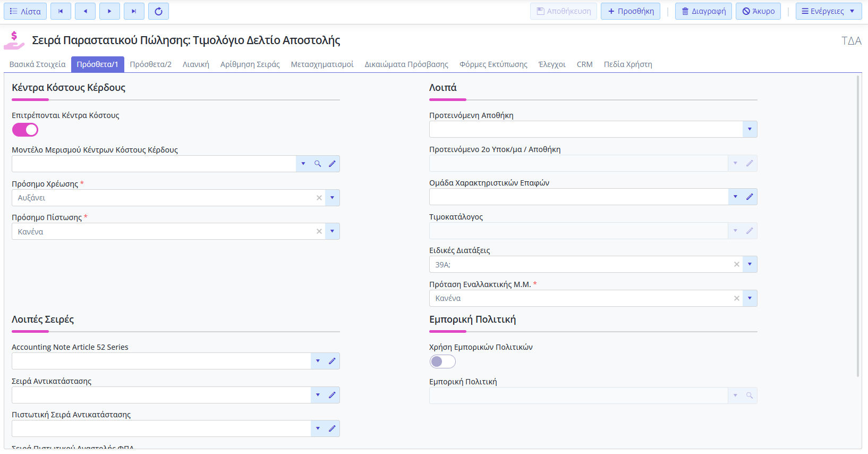Switch to the Βασικά Στοιχεία tab

pyautogui.click(x=37, y=64)
